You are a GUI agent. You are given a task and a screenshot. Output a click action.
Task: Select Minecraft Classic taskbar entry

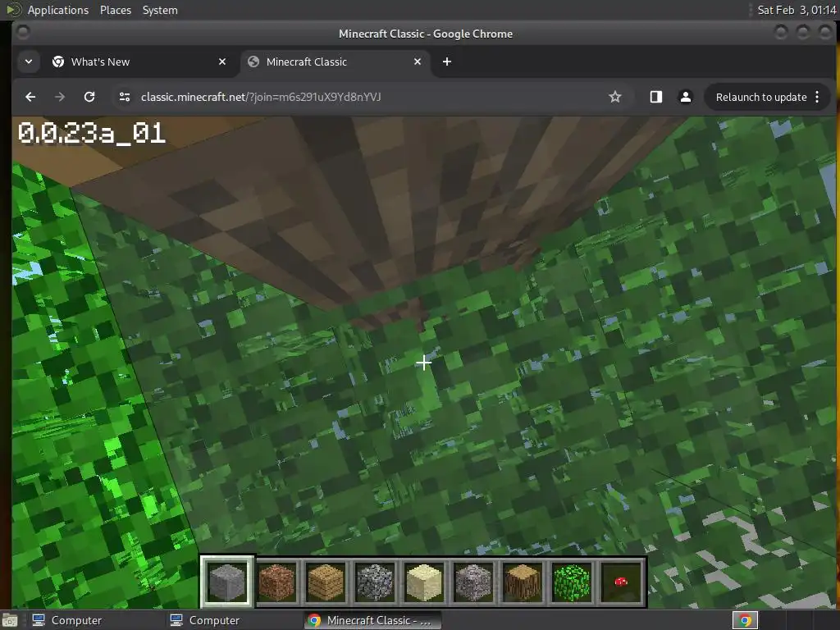[x=373, y=620]
